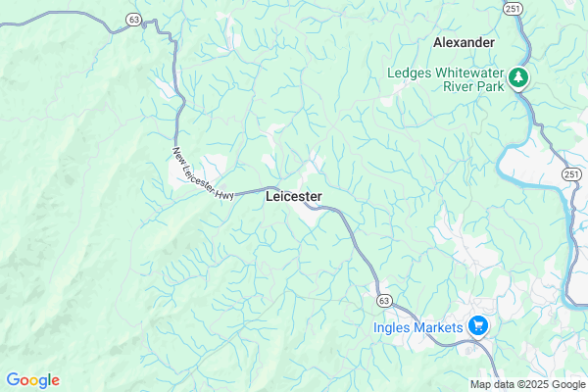The image size is (588, 392).
Task: Open the Ingles Markets shopping cart pin
Action: pos(478,326)
